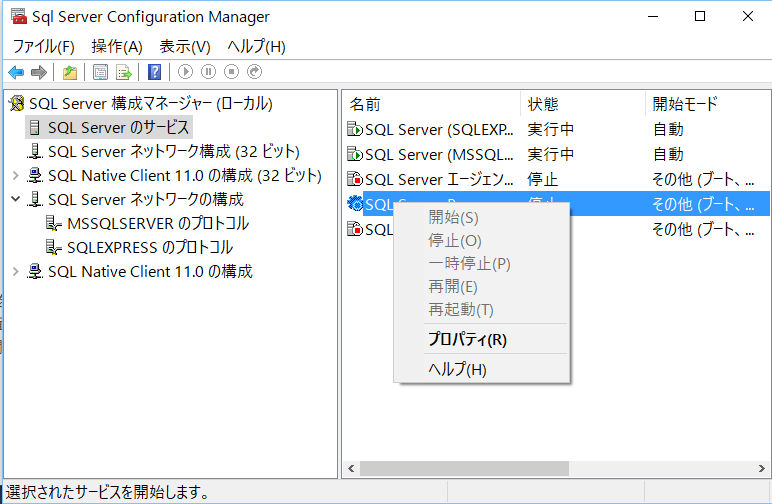Click 停止 status of SQL Server エージェン...

543,180
